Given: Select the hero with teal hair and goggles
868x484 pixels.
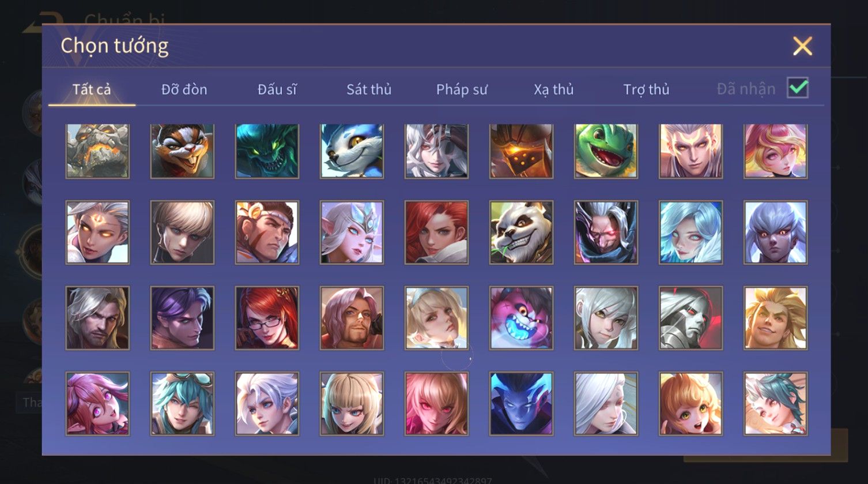Looking at the screenshot, I should point(182,403).
